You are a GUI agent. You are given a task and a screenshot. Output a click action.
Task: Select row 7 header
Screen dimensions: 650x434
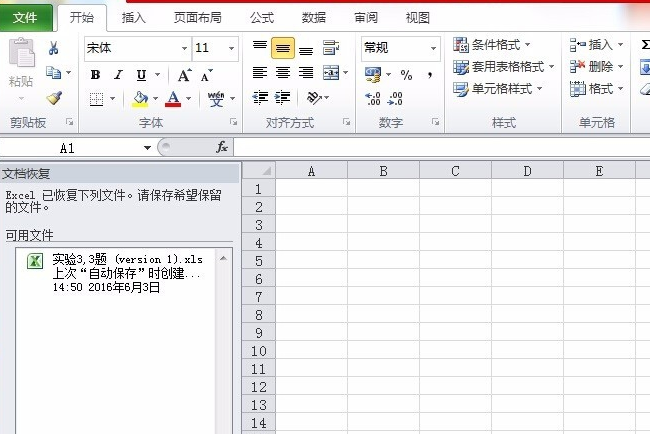259,297
